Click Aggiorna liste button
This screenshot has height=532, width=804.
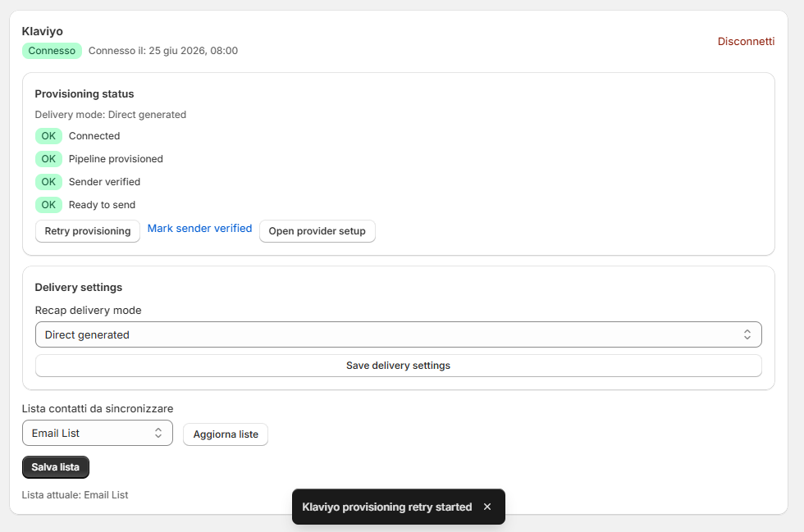click(x=226, y=434)
